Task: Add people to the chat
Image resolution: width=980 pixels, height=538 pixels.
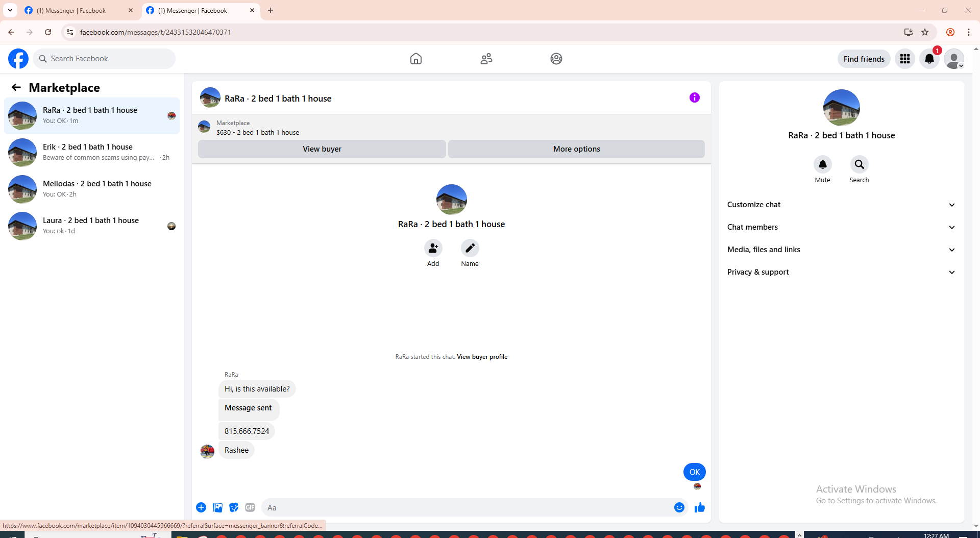Action: (433, 248)
